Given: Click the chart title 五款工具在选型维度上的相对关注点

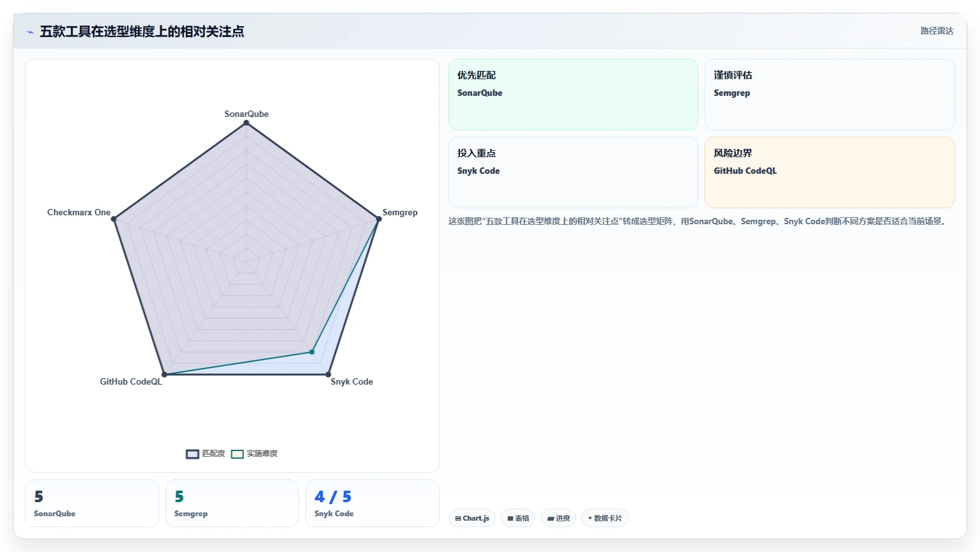Looking at the screenshot, I should [x=142, y=31].
